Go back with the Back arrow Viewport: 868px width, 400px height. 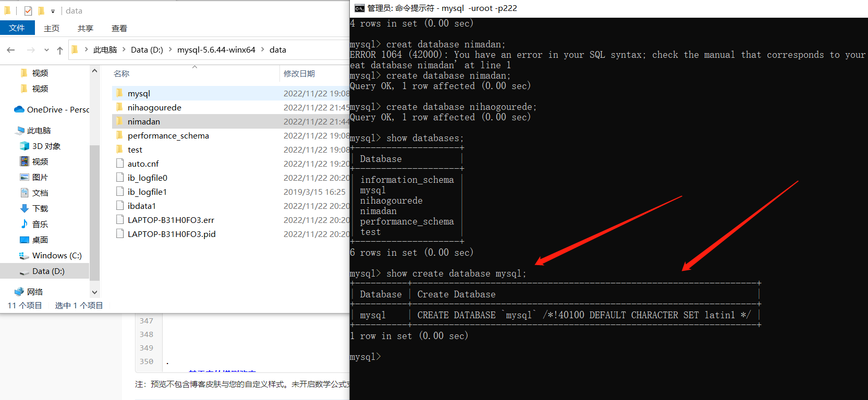coord(11,50)
